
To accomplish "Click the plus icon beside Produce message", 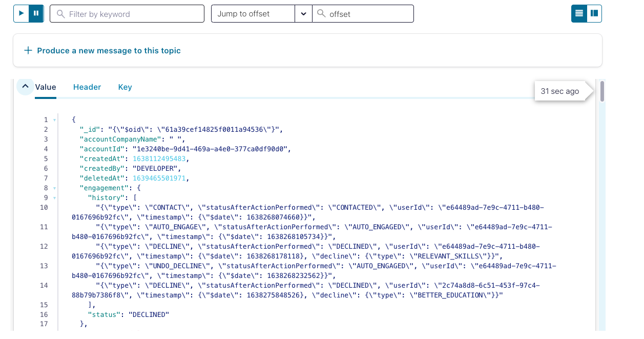I will (x=28, y=50).
